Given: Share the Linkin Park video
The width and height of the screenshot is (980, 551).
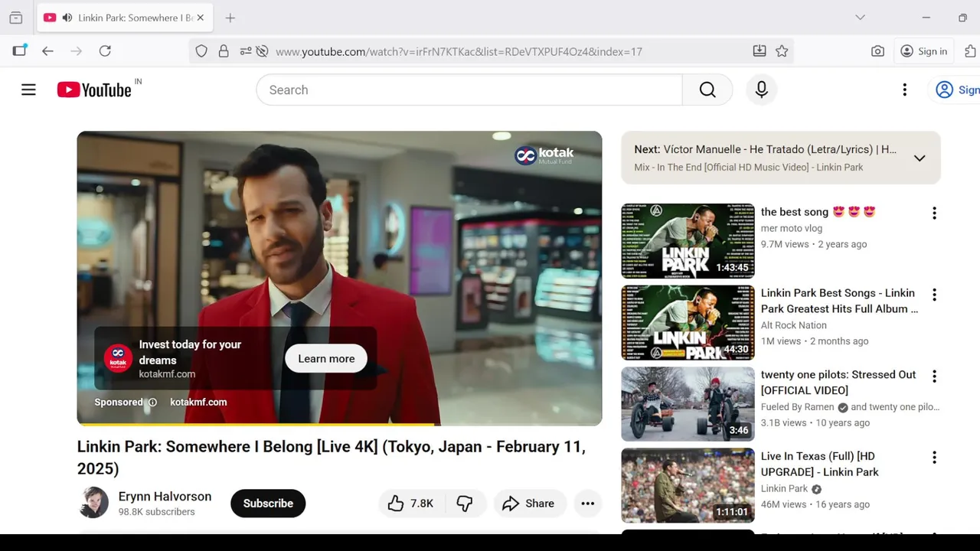Looking at the screenshot, I should [528, 504].
